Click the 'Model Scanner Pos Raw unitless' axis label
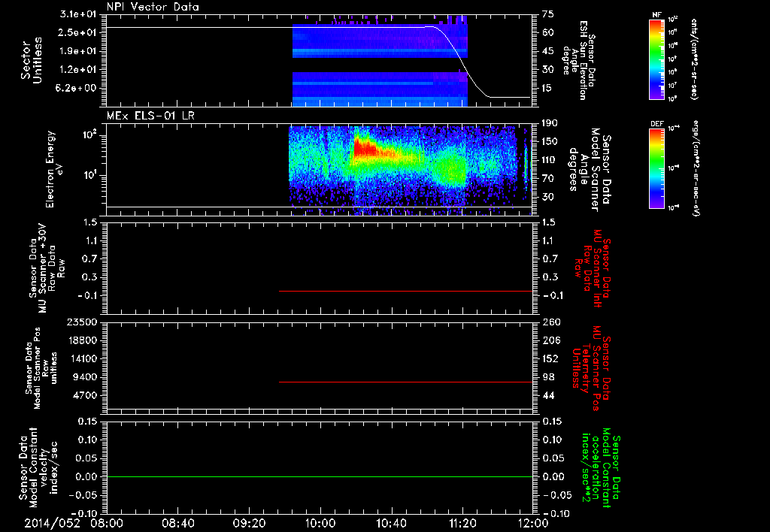770x532 pixels. coord(41,368)
